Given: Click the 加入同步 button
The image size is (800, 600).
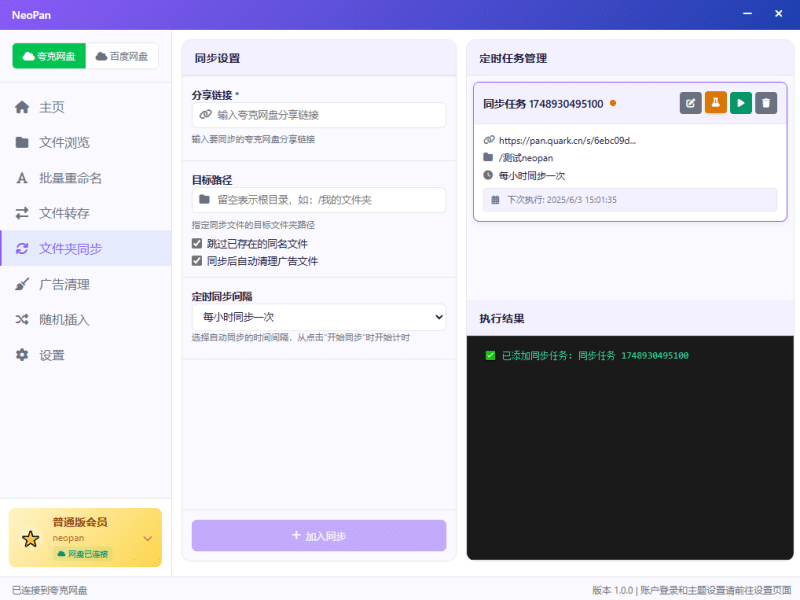Looking at the screenshot, I should coord(318,536).
